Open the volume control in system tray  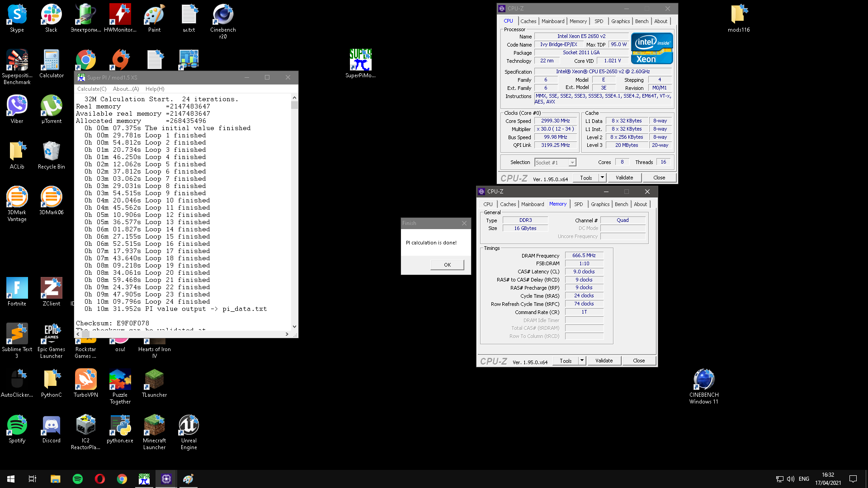(x=791, y=479)
